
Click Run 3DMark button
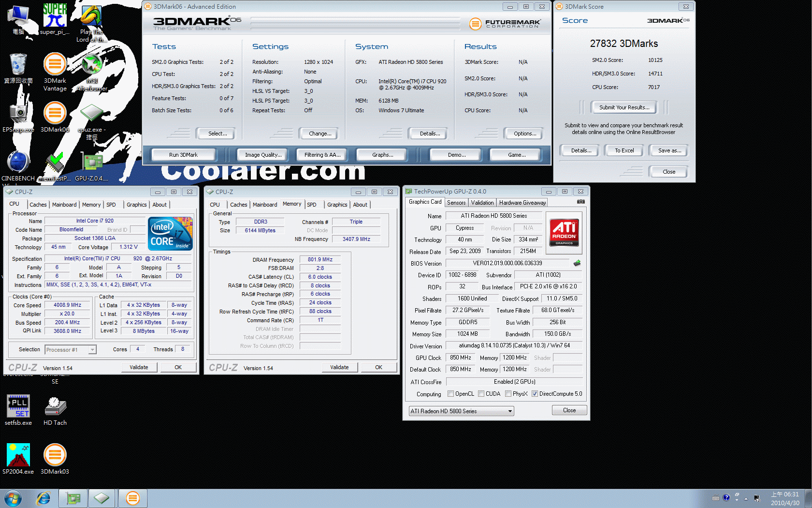[x=183, y=155]
